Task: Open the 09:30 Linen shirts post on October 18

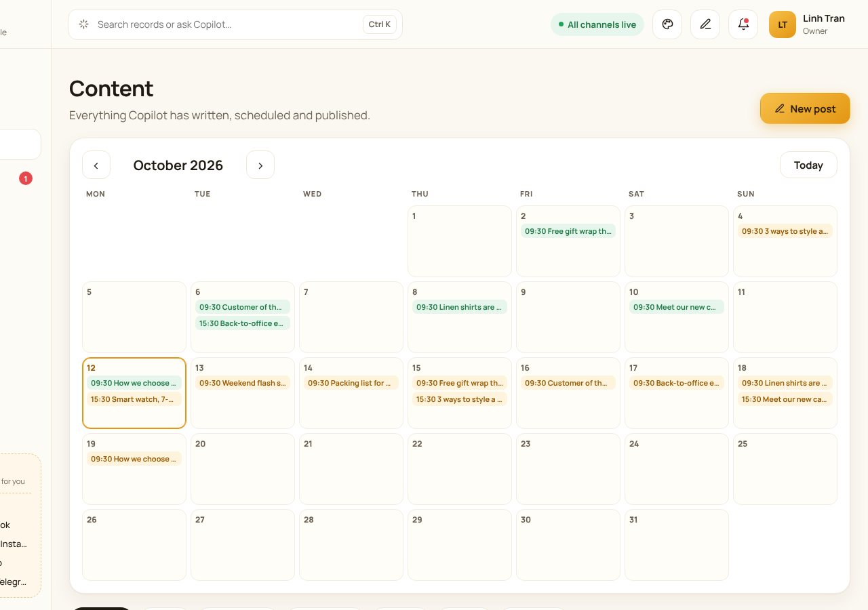Action: click(x=785, y=383)
